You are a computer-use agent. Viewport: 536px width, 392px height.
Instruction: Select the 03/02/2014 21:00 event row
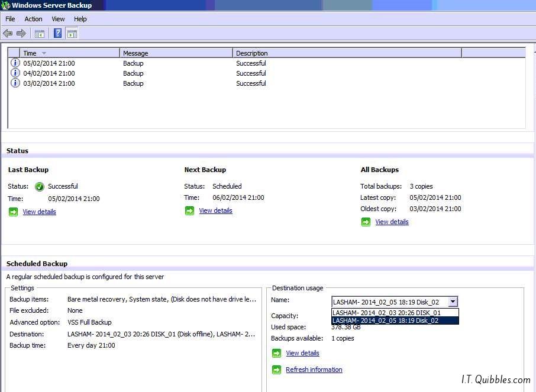[267, 83]
